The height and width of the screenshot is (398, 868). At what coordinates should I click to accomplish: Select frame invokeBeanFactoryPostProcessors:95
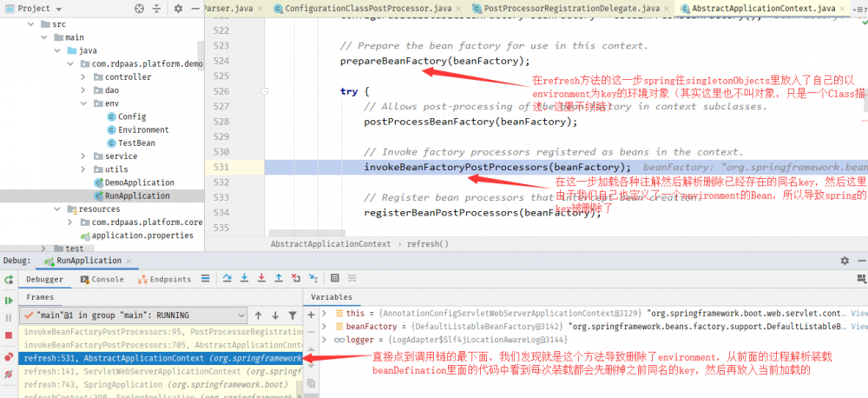click(161, 331)
